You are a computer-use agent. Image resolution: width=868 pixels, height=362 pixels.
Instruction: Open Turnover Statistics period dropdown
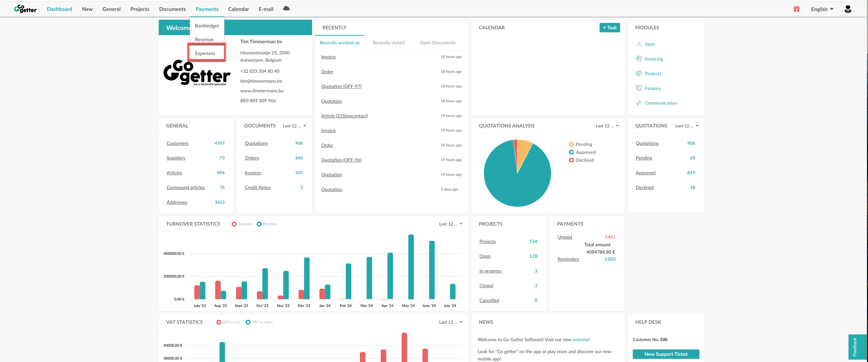[x=451, y=224]
